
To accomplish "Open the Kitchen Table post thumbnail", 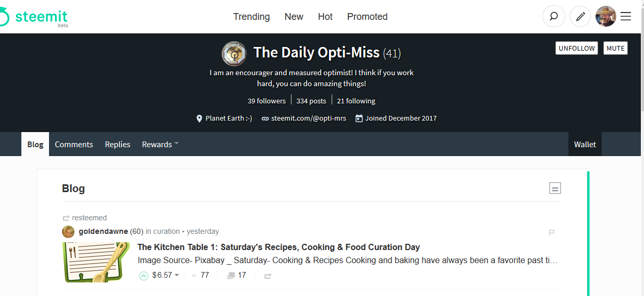I will [96, 262].
